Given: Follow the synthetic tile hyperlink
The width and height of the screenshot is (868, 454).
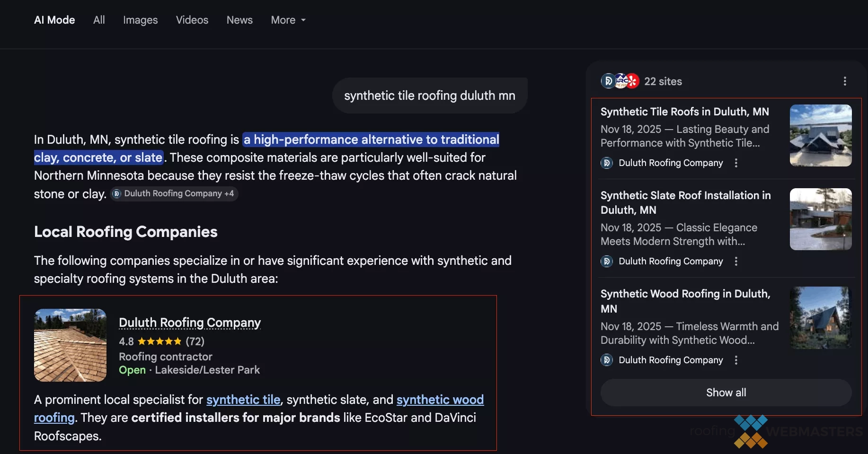Looking at the screenshot, I should (x=243, y=400).
